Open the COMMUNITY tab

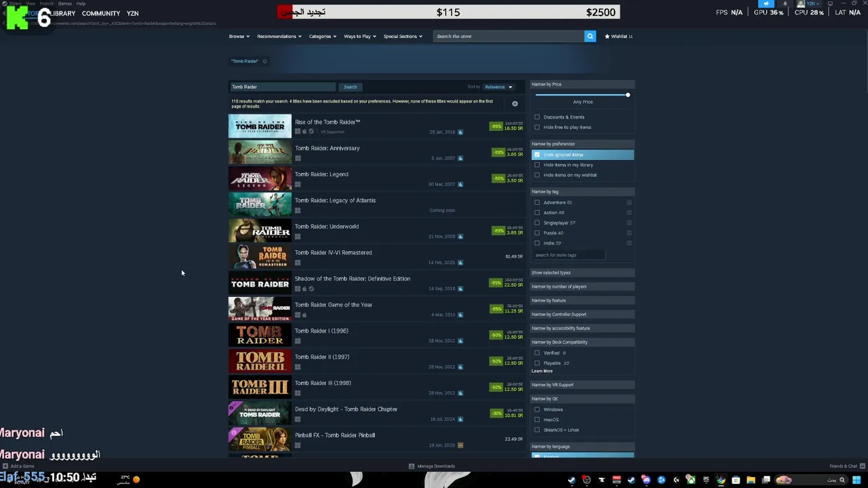[100, 14]
